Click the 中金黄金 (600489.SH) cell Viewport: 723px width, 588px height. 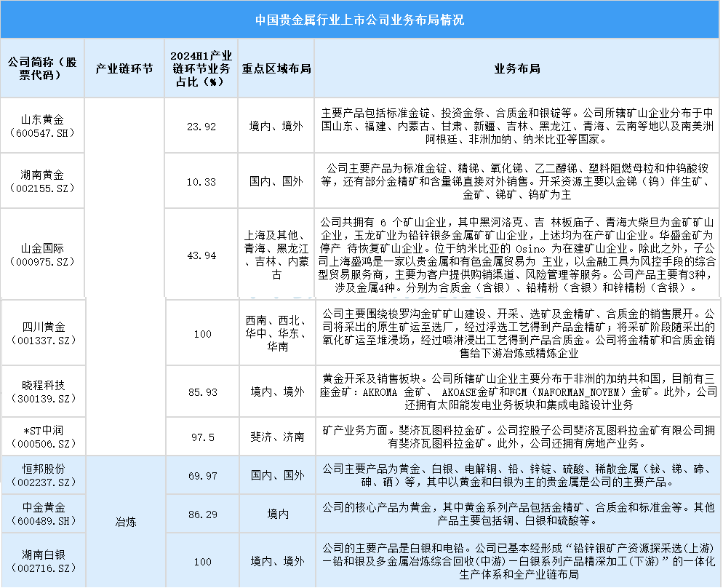pyautogui.click(x=44, y=514)
